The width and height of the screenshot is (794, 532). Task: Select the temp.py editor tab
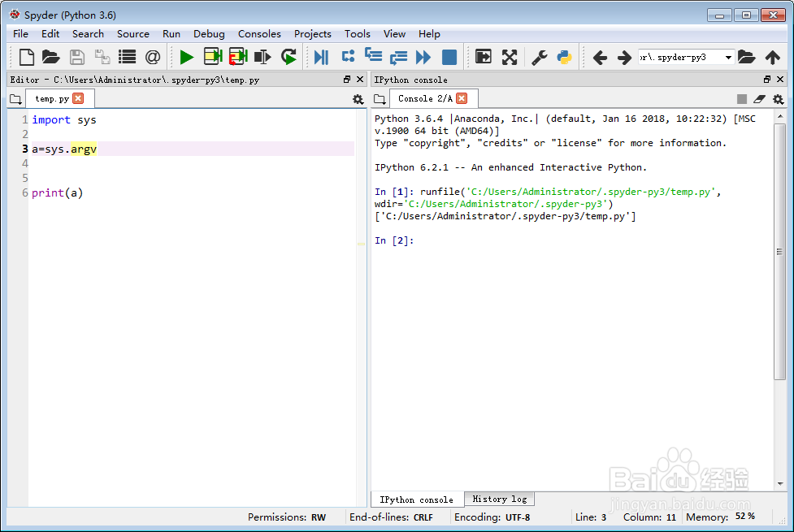coord(52,99)
